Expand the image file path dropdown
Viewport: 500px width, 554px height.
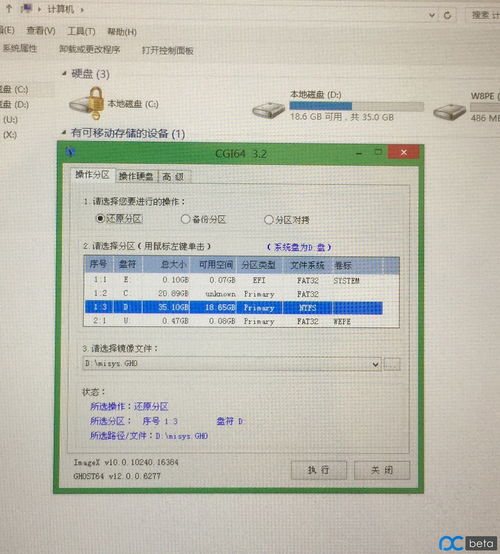pyautogui.click(x=376, y=364)
